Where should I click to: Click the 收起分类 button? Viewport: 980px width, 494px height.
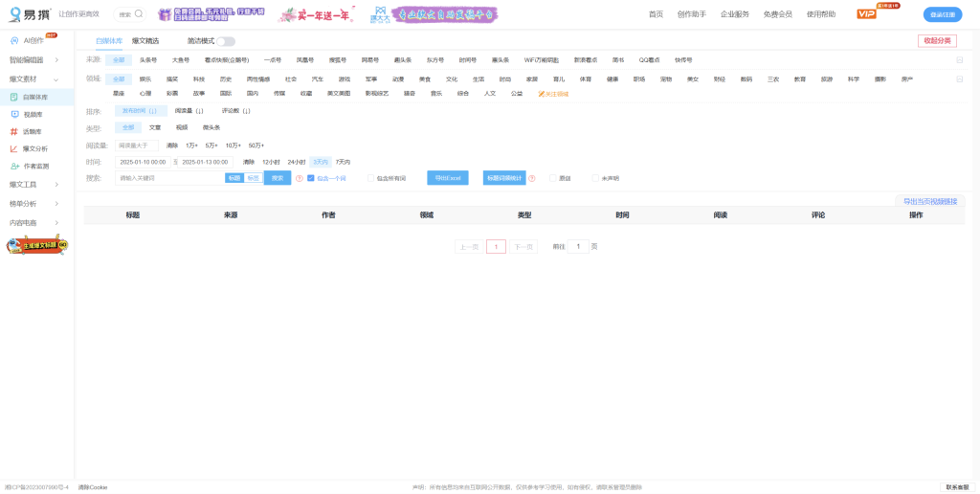pyautogui.click(x=937, y=40)
